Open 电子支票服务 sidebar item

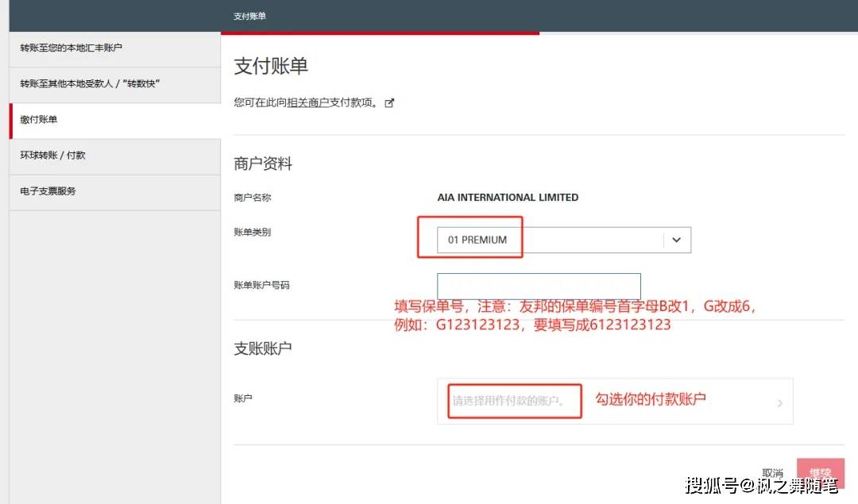(115, 192)
